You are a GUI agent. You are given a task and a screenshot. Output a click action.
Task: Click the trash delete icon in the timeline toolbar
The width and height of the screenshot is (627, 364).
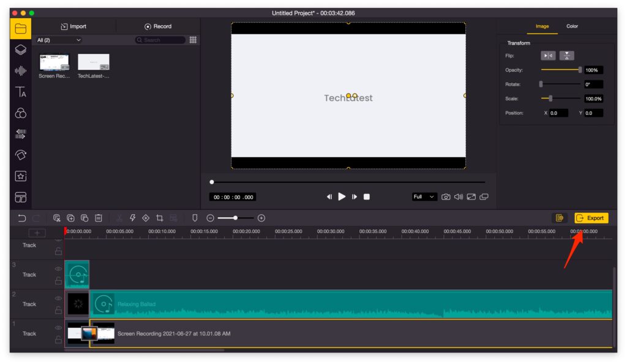click(x=99, y=218)
